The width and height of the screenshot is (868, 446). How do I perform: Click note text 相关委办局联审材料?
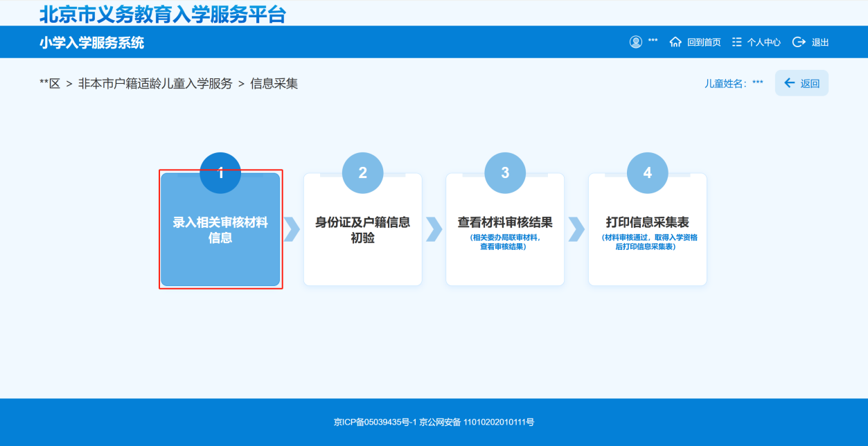506,238
